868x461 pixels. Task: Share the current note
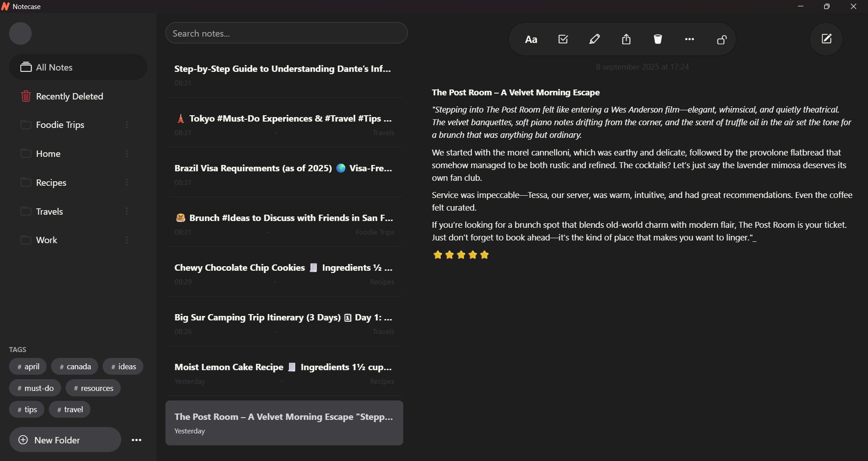(x=626, y=39)
